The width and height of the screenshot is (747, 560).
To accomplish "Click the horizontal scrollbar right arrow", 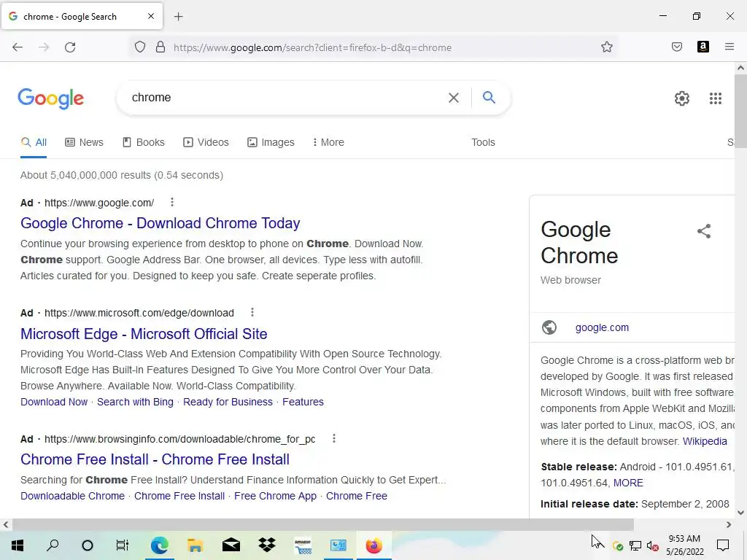I will 729,524.
